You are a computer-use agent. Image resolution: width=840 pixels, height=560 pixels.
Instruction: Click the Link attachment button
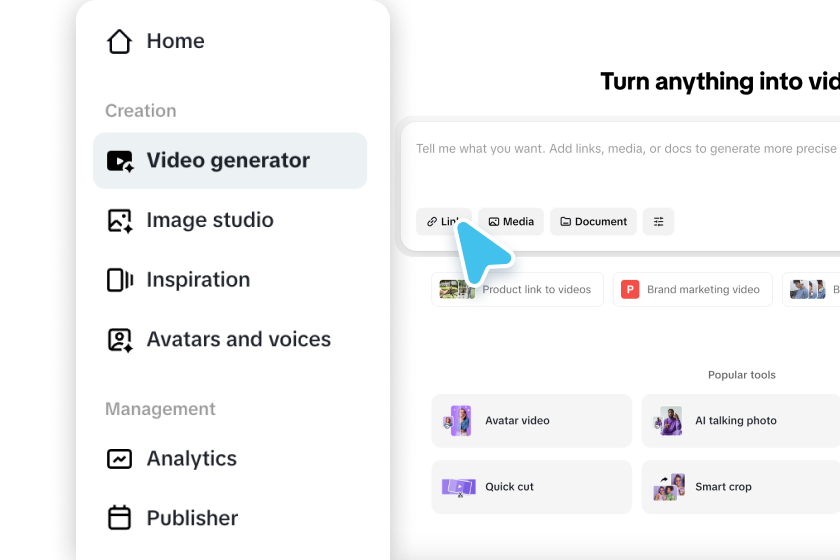pos(444,221)
